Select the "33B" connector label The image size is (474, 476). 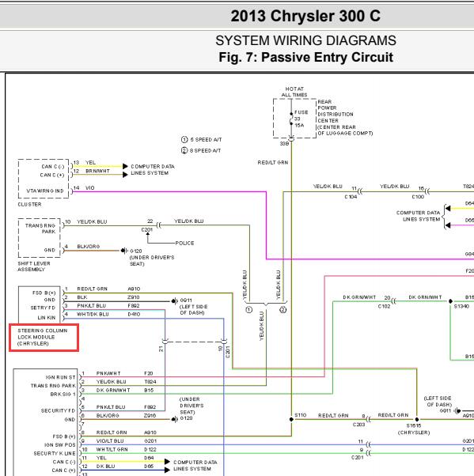[x=284, y=143]
